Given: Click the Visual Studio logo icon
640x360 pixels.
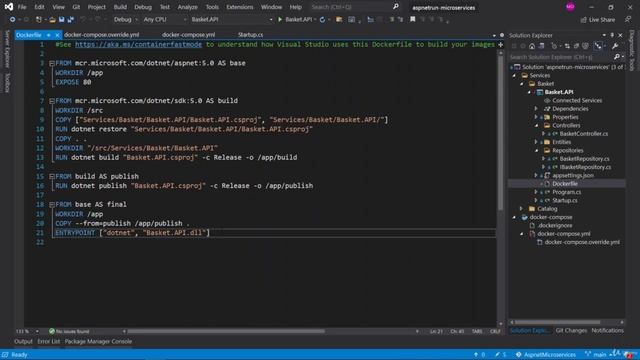Looking at the screenshot, I should point(9,7).
